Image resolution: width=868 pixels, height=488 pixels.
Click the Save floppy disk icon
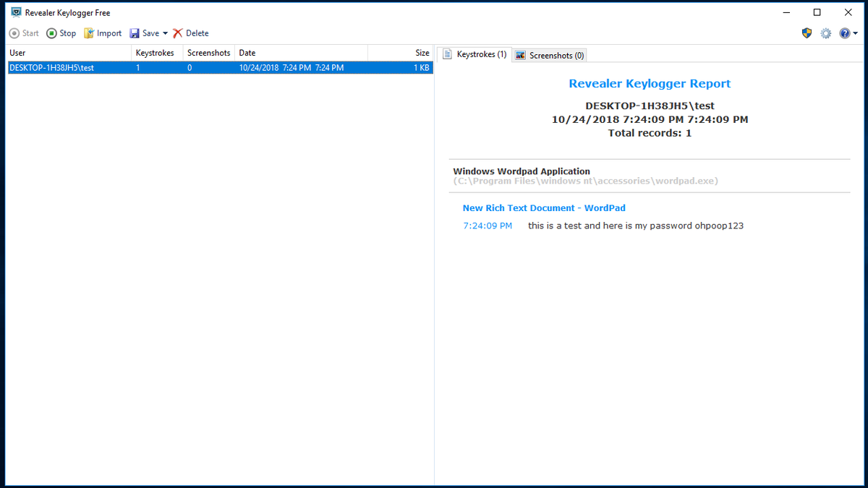click(135, 33)
